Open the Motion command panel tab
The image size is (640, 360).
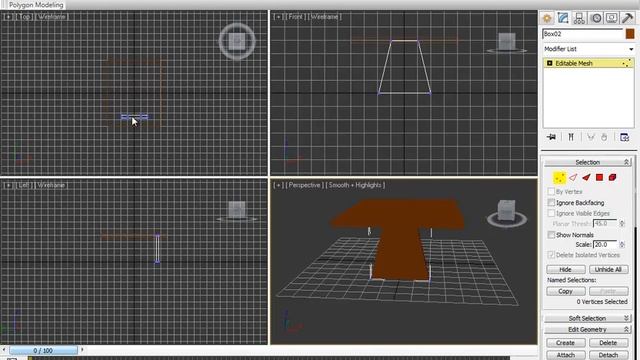pos(596,18)
